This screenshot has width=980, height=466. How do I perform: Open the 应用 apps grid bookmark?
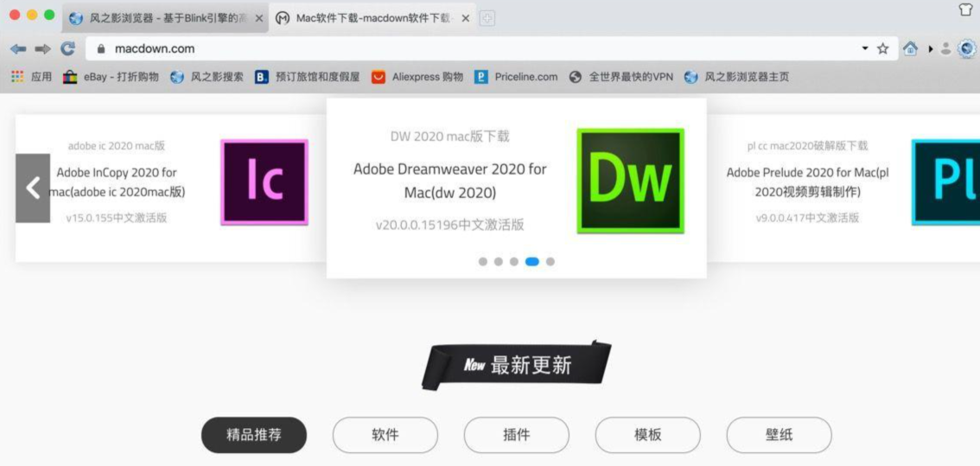tap(31, 77)
